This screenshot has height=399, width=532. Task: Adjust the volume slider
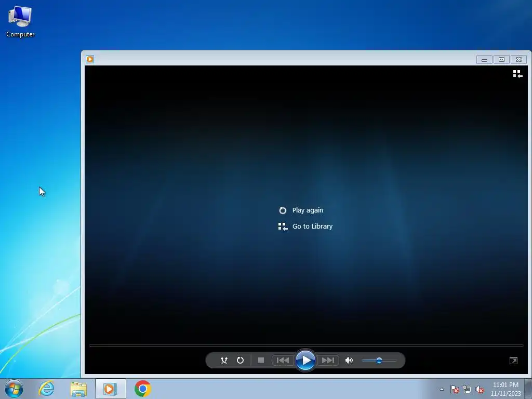click(x=379, y=361)
